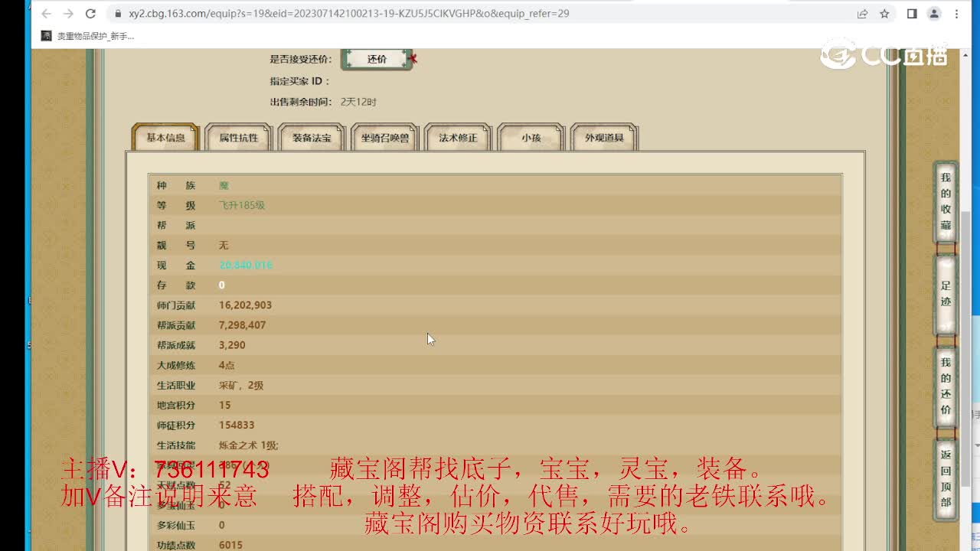
Task: Open 足迹 browsing history sidebar button
Action: [x=946, y=294]
